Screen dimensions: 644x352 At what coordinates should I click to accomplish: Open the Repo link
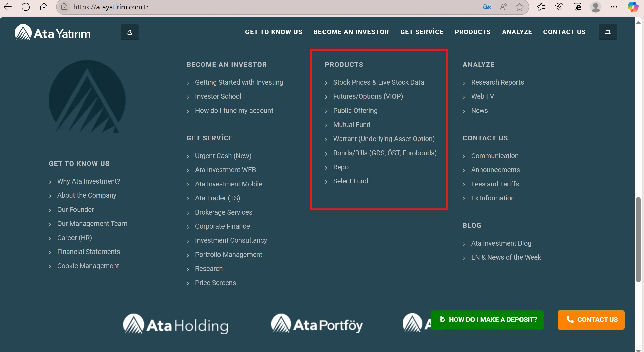(341, 167)
